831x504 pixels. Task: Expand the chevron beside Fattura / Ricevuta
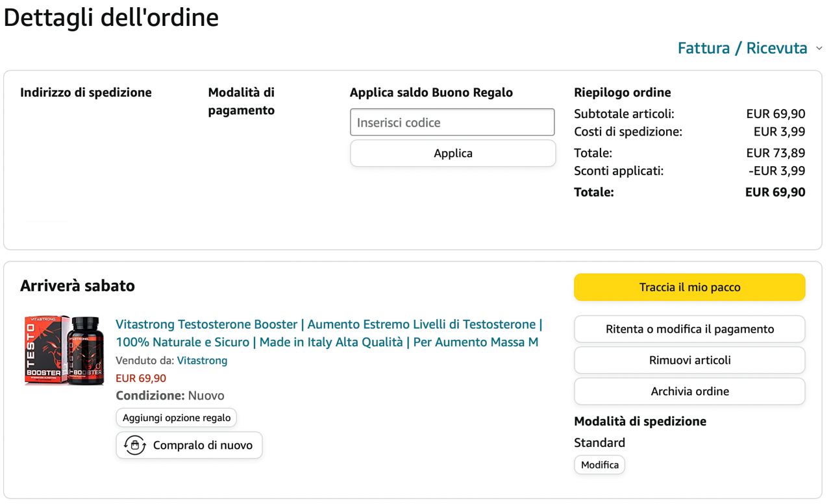coord(819,49)
